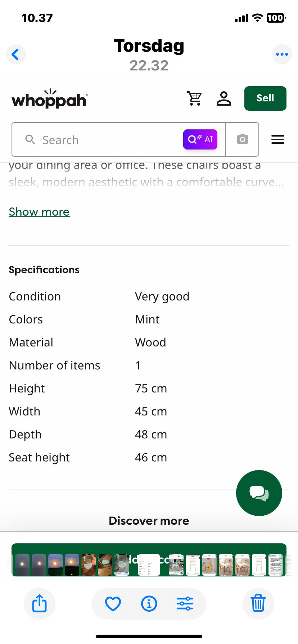298x644 pixels.
Task: Open the hamburger navigation menu
Action: (x=277, y=139)
